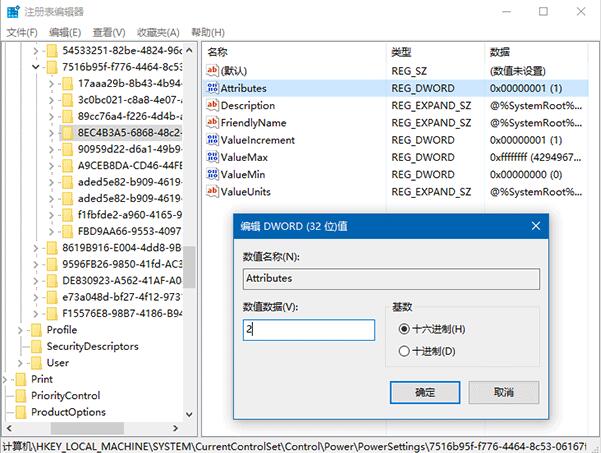Click folder icon of A9CEB8DA-CD46 key
Image resolution: width=601 pixels, height=453 pixels.
click(67, 166)
